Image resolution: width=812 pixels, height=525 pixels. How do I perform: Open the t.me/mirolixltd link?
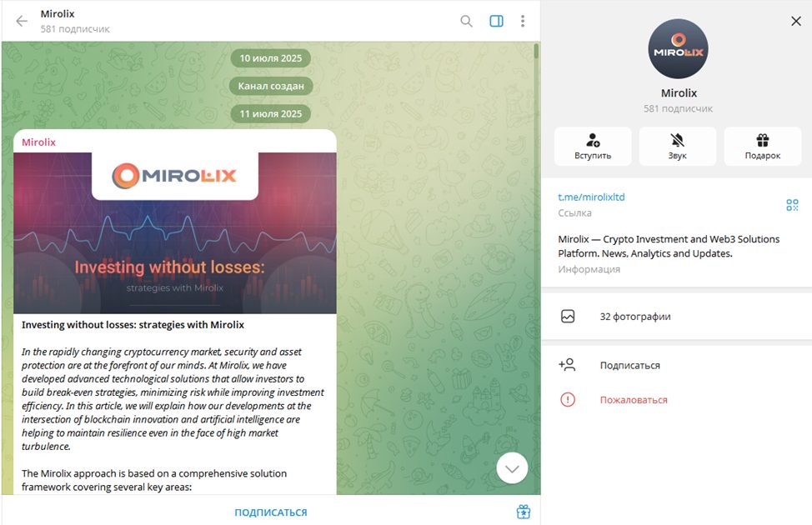pyautogui.click(x=591, y=197)
